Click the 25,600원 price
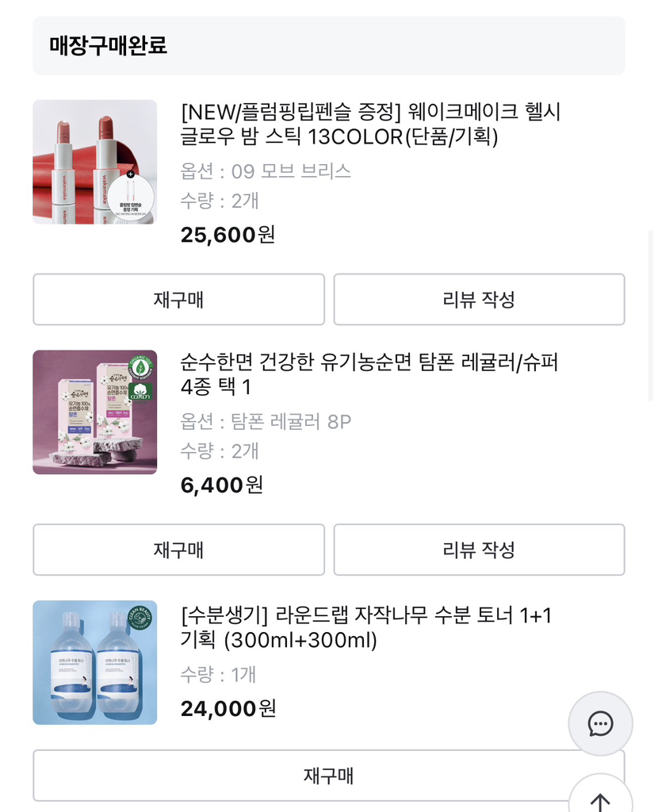The height and width of the screenshot is (812, 658). (228, 235)
